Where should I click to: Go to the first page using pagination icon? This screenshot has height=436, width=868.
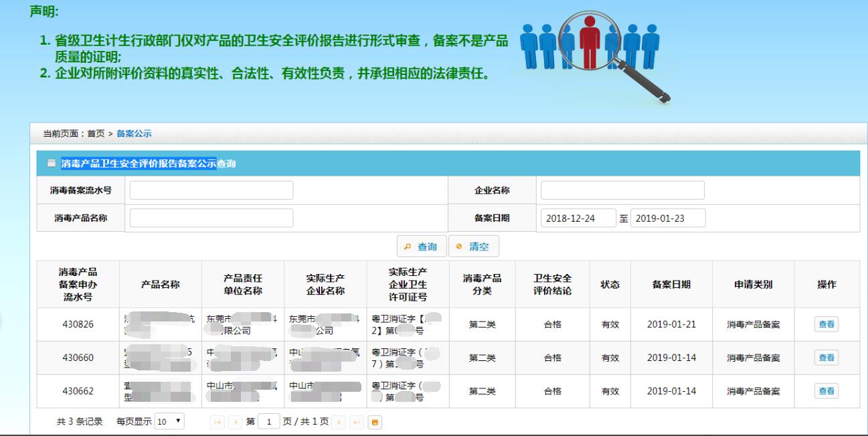(217, 422)
